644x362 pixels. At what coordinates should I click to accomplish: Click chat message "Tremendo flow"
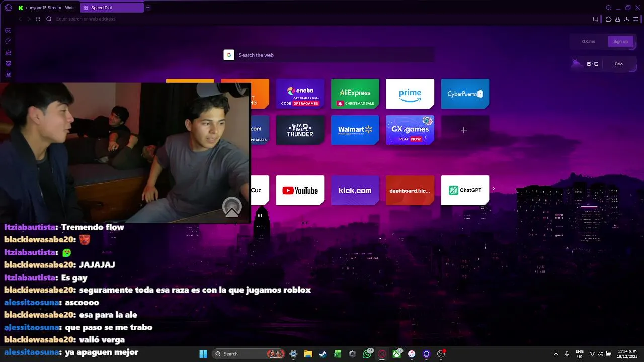coord(93,227)
